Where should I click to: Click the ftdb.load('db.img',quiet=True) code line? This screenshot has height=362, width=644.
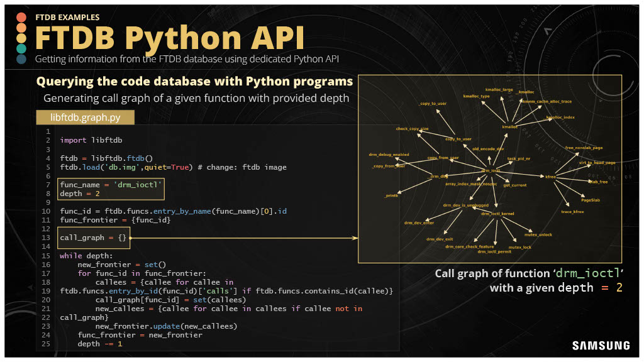[x=173, y=167]
